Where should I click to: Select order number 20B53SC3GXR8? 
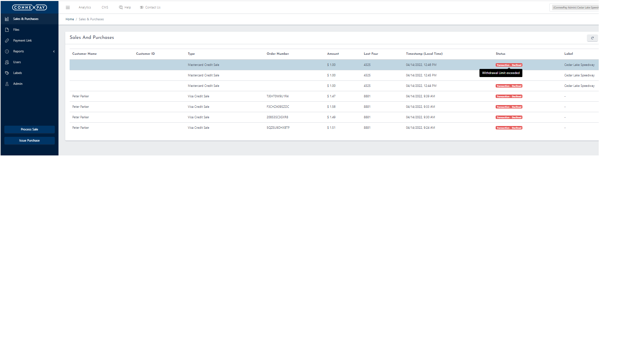277,117
